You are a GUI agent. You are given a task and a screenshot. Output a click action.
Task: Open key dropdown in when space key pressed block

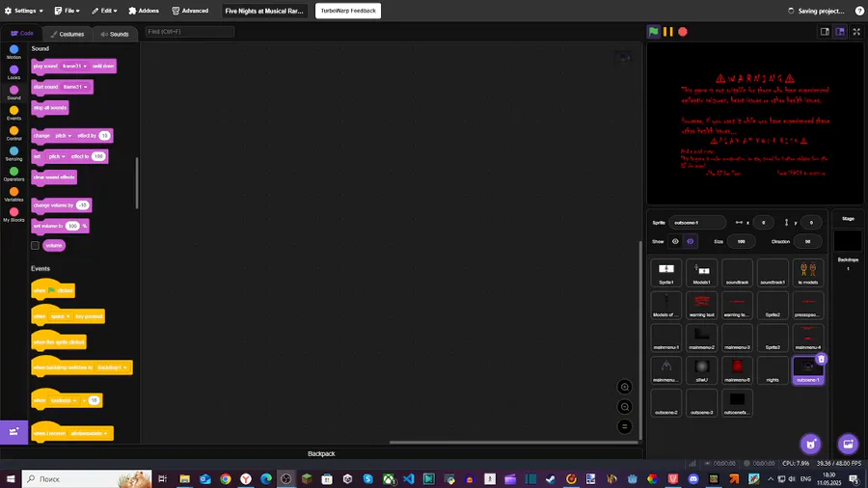[61, 316]
